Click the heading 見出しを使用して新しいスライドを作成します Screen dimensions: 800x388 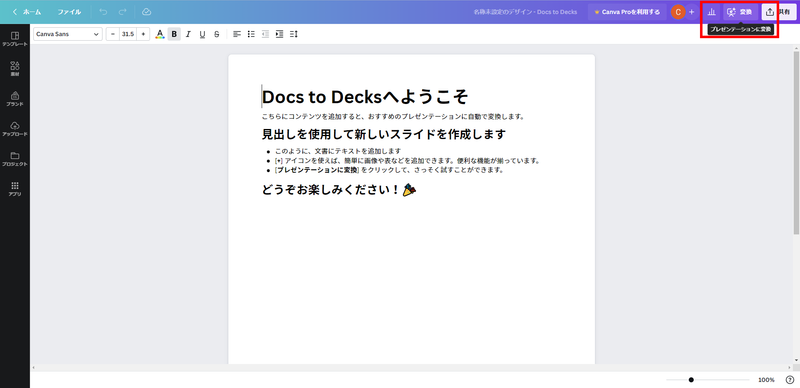(384, 134)
